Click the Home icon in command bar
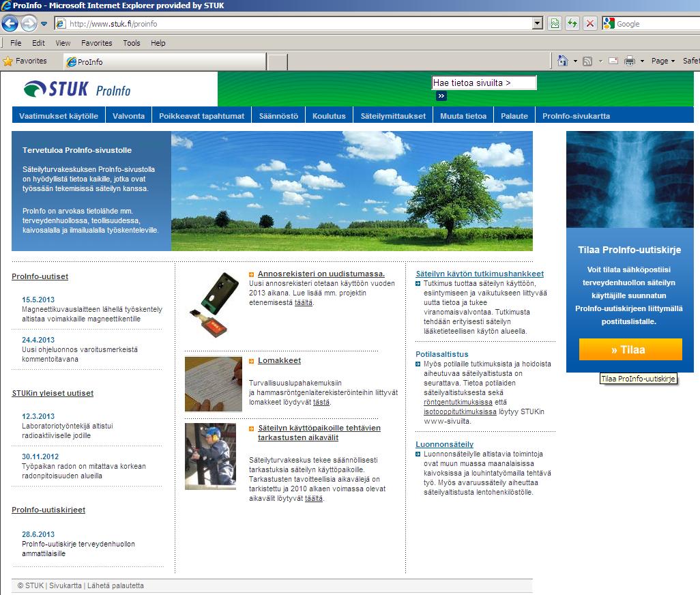The image size is (700, 595). click(x=563, y=61)
